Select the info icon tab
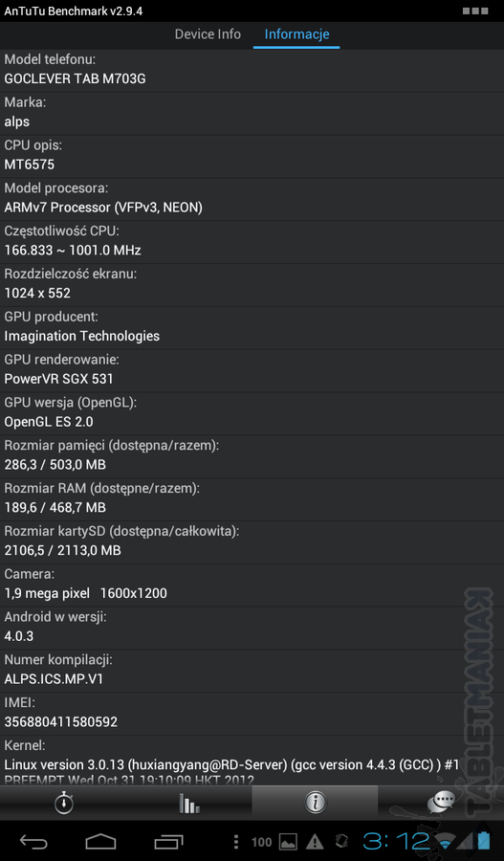Image resolution: width=504 pixels, height=861 pixels. [315, 803]
